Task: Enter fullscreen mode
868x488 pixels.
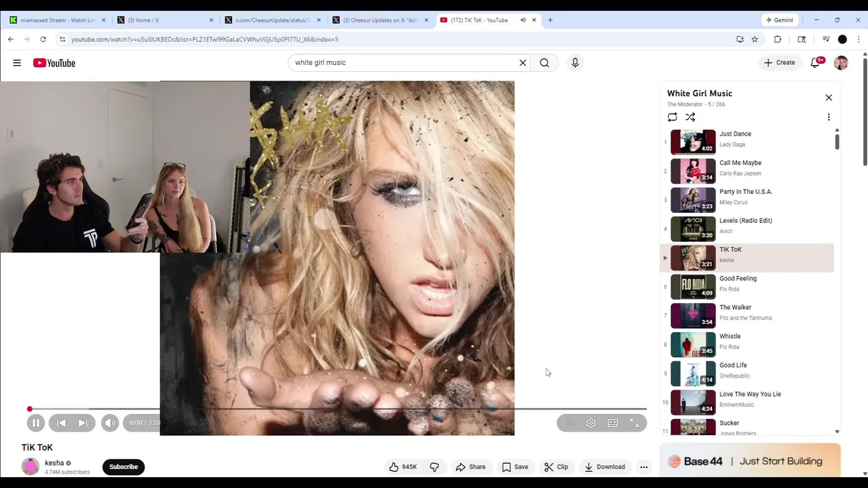Action: coord(635,423)
